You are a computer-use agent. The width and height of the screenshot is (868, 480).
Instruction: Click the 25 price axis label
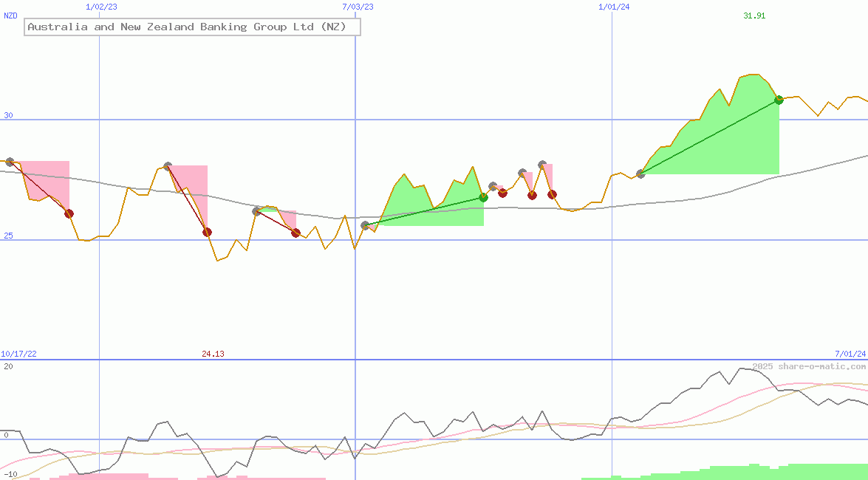point(8,236)
